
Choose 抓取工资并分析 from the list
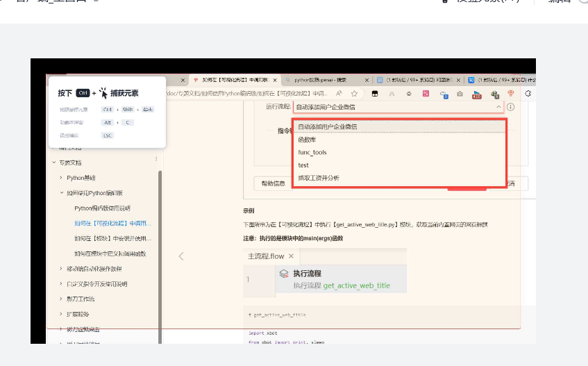(319, 178)
